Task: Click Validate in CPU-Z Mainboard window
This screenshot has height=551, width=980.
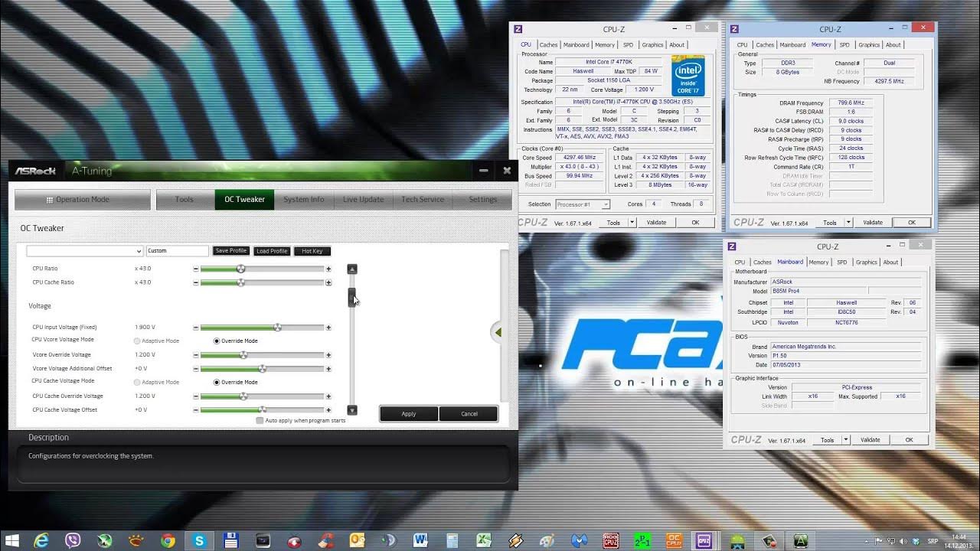Action: pos(871,440)
